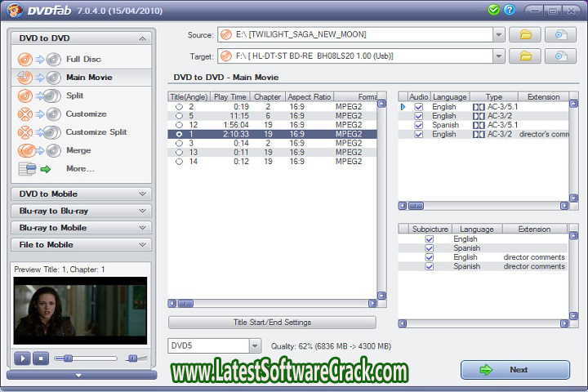The image size is (588, 392).
Task: Click the Title Start/End Settings button
Action: click(x=272, y=322)
